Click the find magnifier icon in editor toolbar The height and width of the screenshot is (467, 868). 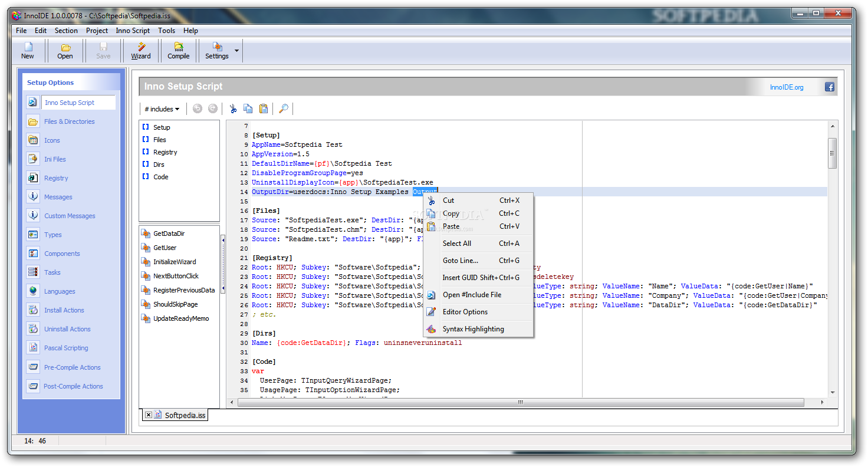[284, 108]
